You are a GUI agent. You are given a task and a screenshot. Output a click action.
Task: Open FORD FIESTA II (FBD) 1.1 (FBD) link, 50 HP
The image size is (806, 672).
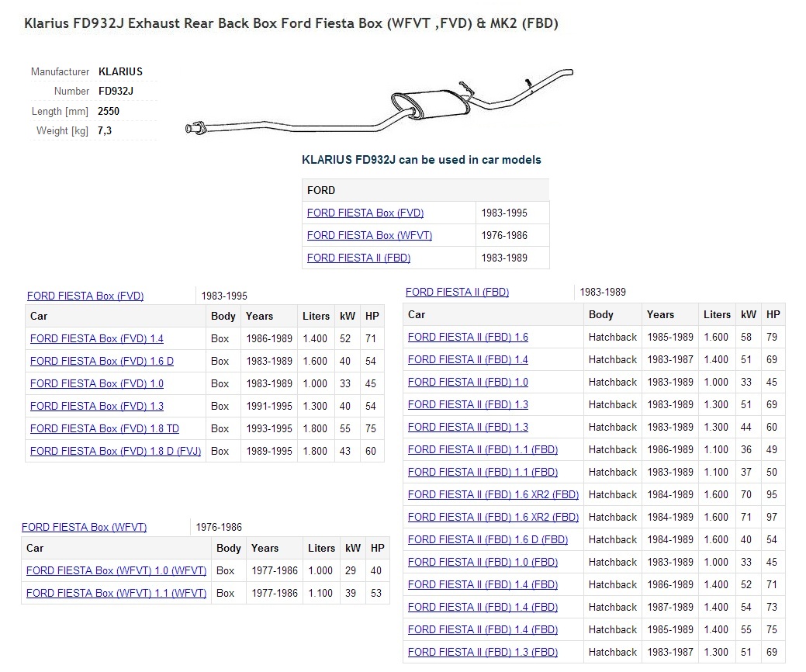tap(483, 473)
